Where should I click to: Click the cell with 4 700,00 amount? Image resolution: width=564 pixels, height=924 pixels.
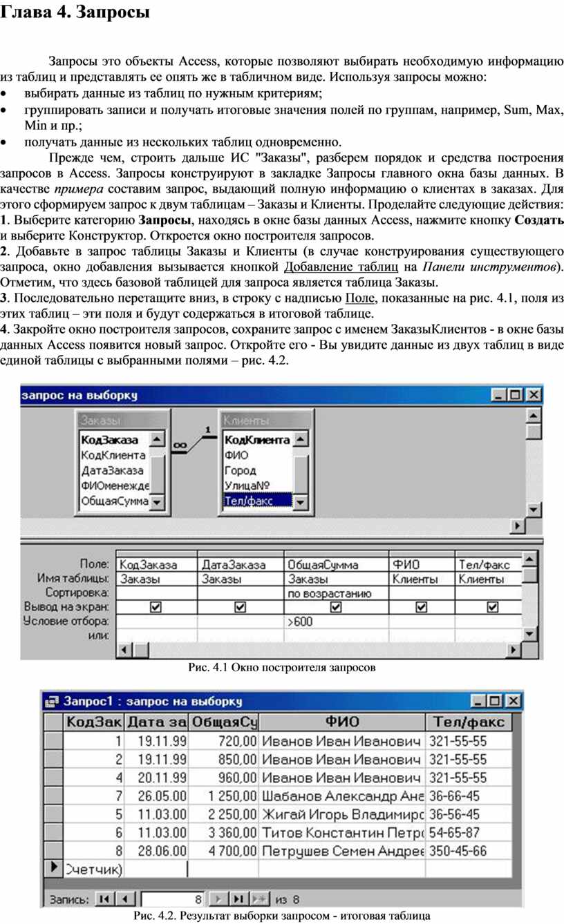pos(224,850)
